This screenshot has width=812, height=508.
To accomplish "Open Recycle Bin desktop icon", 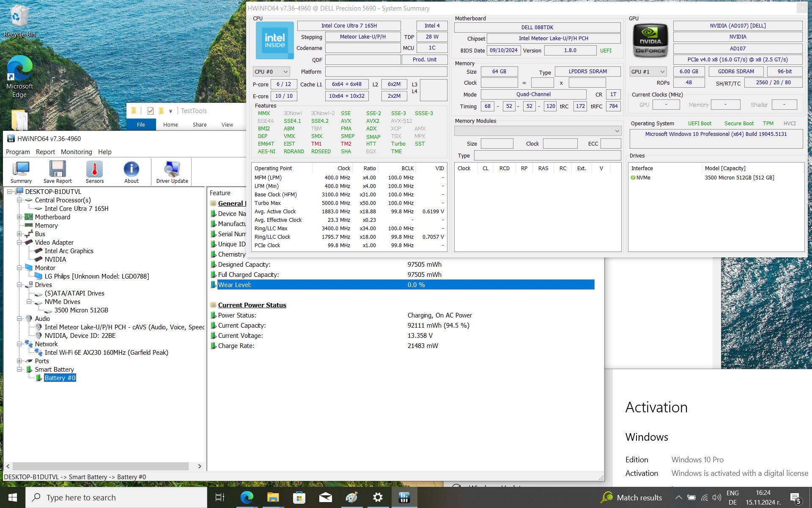I will click(x=19, y=21).
